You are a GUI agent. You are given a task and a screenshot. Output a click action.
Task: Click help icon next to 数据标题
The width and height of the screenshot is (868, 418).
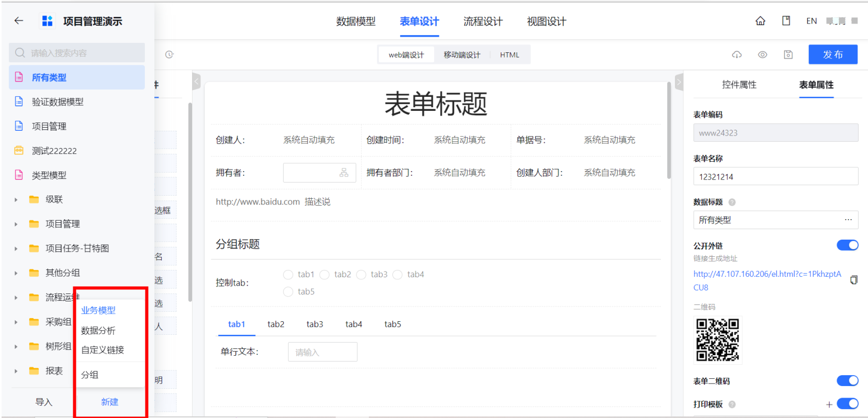coord(732,202)
